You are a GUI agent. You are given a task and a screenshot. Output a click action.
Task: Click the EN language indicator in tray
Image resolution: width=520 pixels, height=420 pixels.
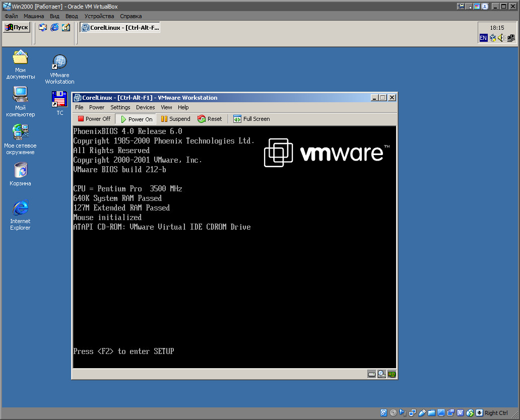coord(483,38)
